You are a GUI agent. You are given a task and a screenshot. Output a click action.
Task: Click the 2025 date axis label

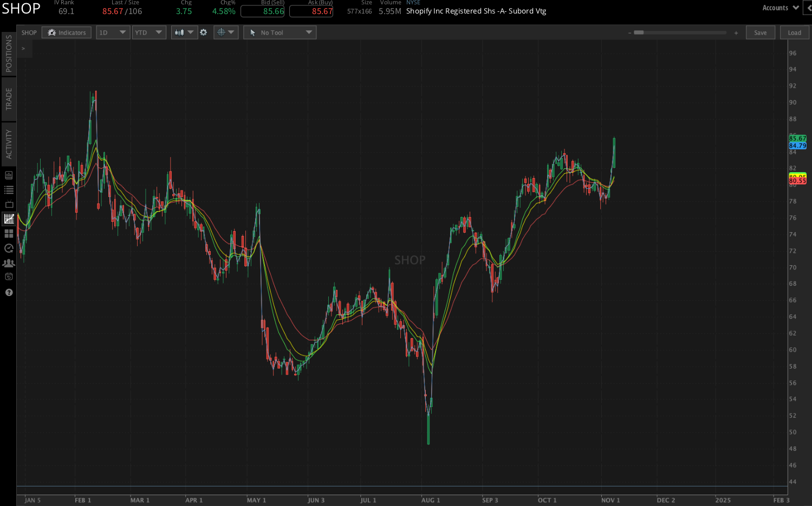pos(723,500)
